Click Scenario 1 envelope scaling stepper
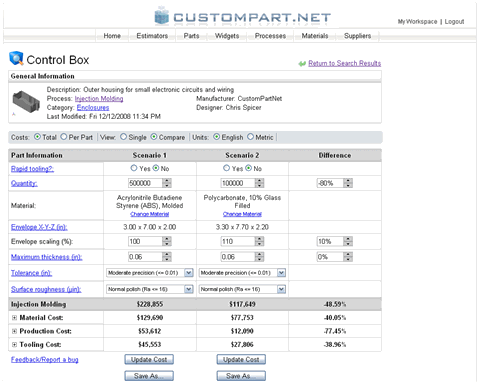This screenshot has height=385, width=480. click(167, 241)
